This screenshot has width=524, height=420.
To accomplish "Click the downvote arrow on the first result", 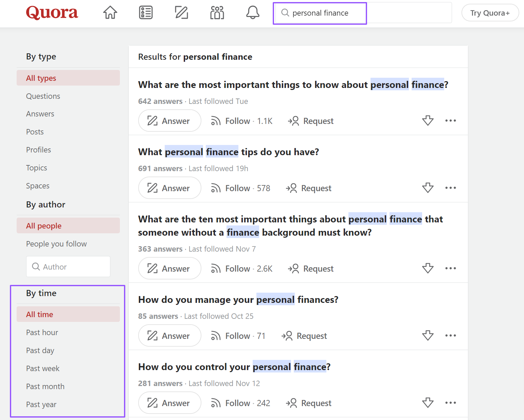I will point(428,121).
